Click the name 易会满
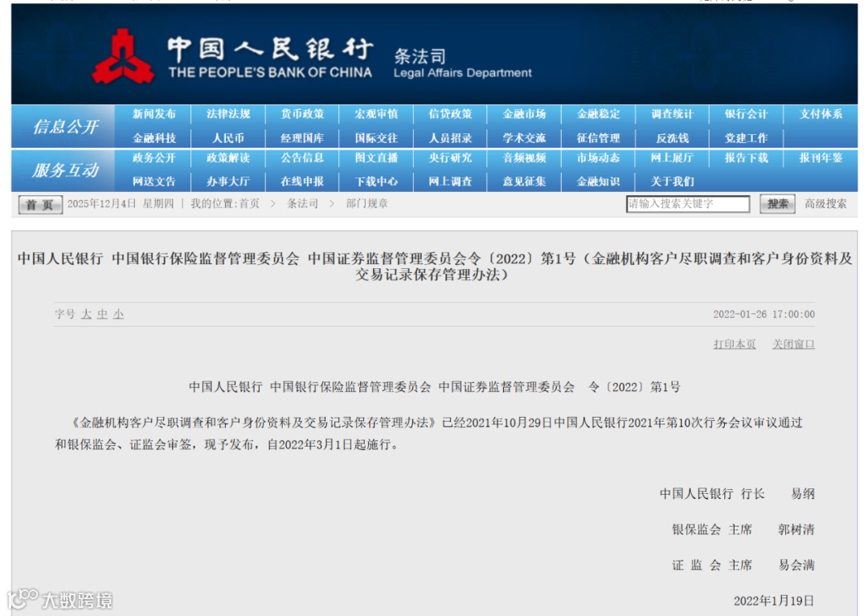Screen dimensions: 868x616 [796, 565]
